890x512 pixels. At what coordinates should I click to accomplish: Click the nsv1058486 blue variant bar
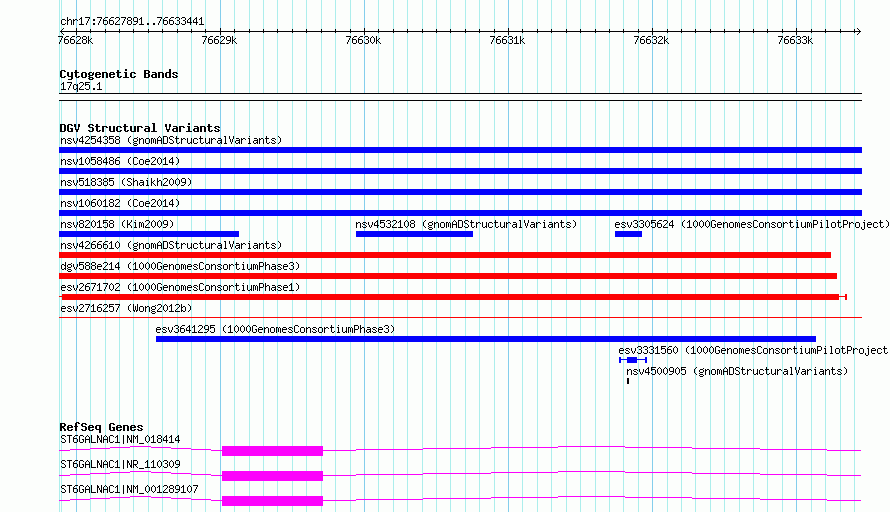click(x=460, y=171)
